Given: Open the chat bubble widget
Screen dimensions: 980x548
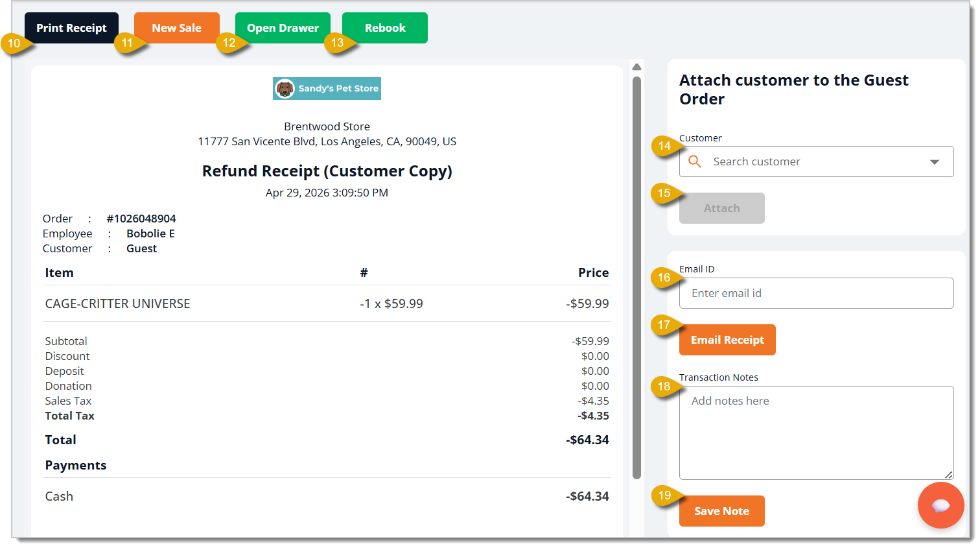Looking at the screenshot, I should click(x=940, y=505).
